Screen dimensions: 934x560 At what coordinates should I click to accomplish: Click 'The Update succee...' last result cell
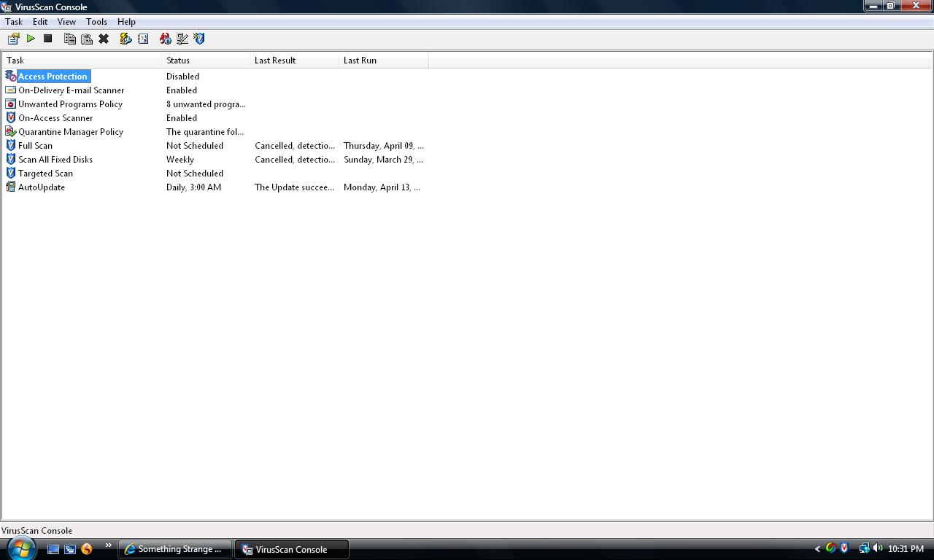(x=294, y=187)
